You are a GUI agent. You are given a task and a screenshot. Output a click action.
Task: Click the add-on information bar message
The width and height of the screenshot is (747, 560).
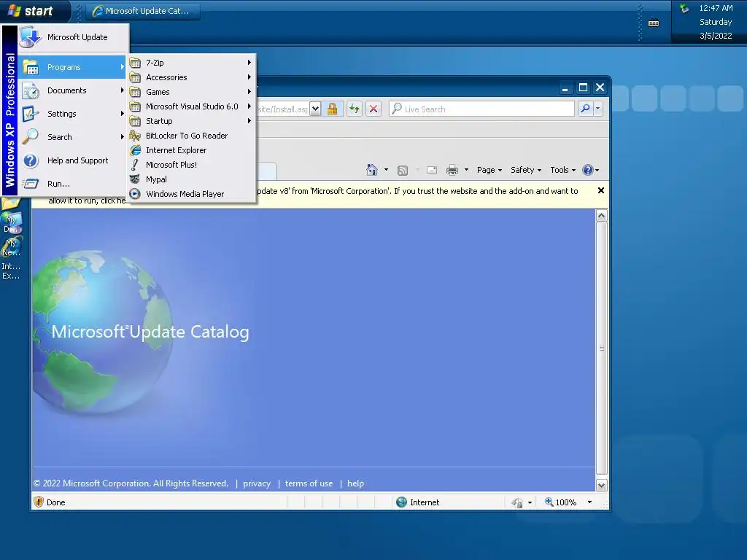(x=417, y=192)
